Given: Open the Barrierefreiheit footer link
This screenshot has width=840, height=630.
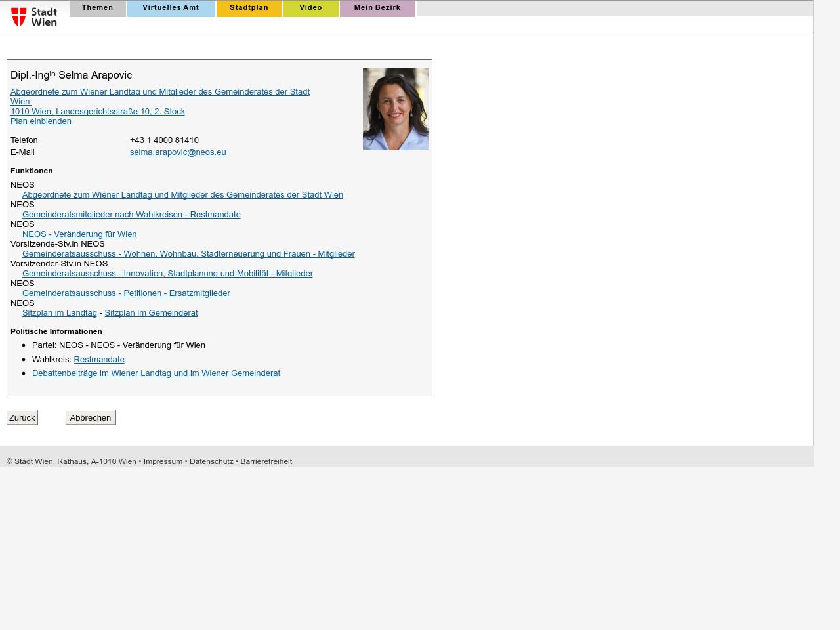Looking at the screenshot, I should click(x=266, y=461).
